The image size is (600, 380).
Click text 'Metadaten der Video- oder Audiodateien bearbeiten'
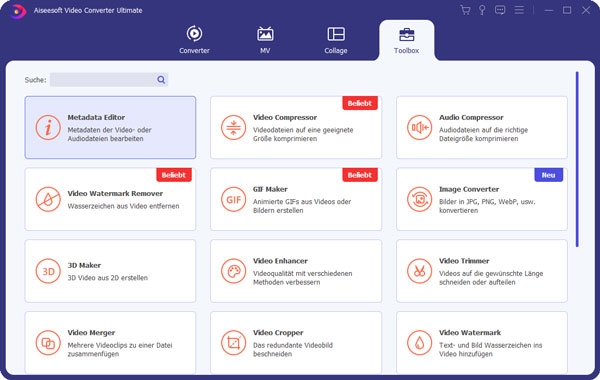click(x=109, y=134)
